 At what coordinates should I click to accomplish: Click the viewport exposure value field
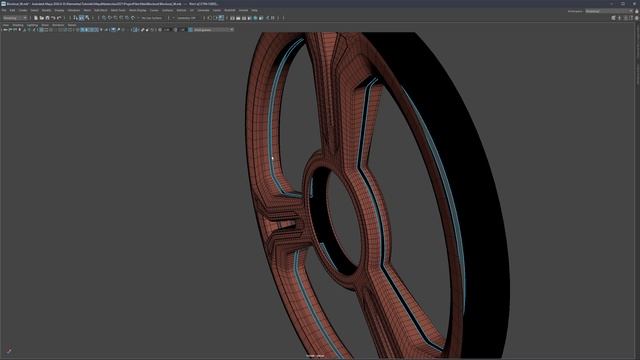point(167,29)
